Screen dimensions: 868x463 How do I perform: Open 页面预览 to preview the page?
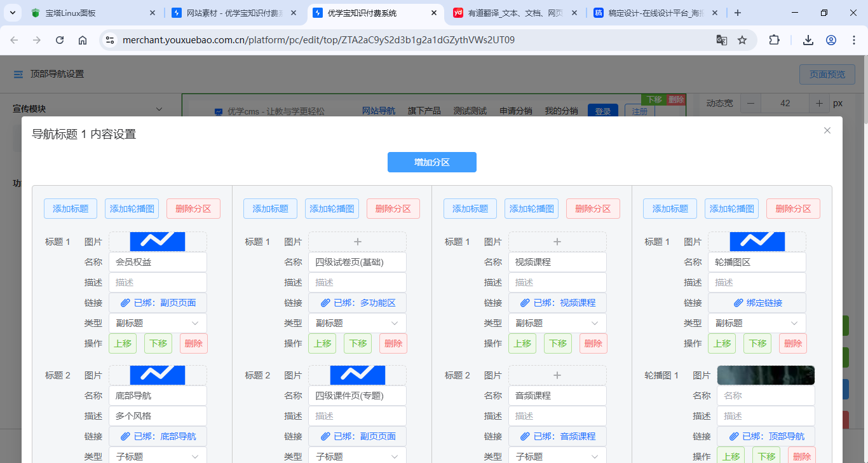tap(827, 74)
